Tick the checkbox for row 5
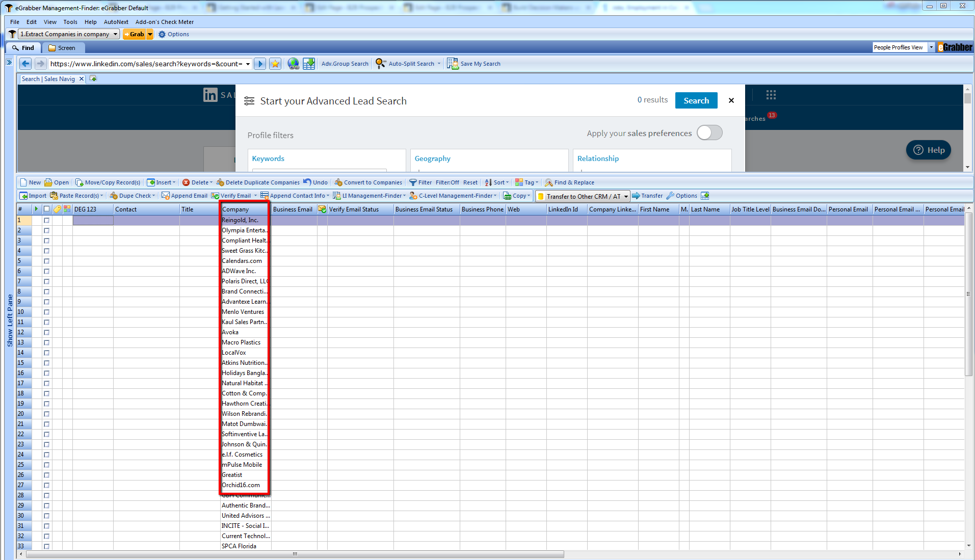975x560 pixels. tap(46, 261)
